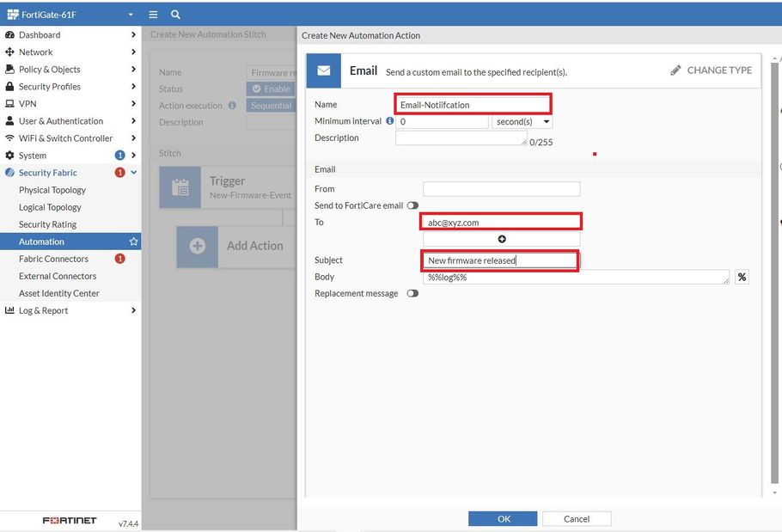782x532 pixels.
Task: Open the Fabric Connectors menu link
Action: [x=53, y=259]
